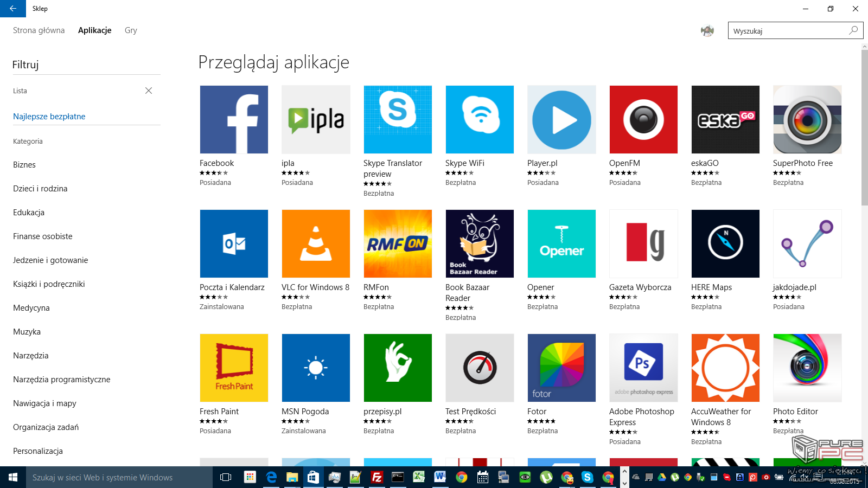The height and width of the screenshot is (488, 868).
Task: Open Skype Translator preview tile
Action: 398,119
